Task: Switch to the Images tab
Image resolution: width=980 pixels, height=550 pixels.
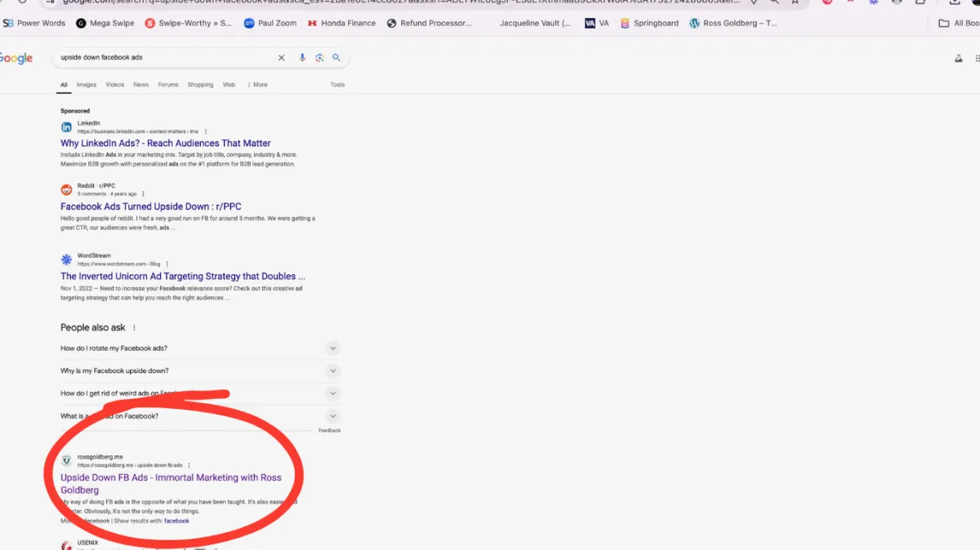Action: point(87,85)
